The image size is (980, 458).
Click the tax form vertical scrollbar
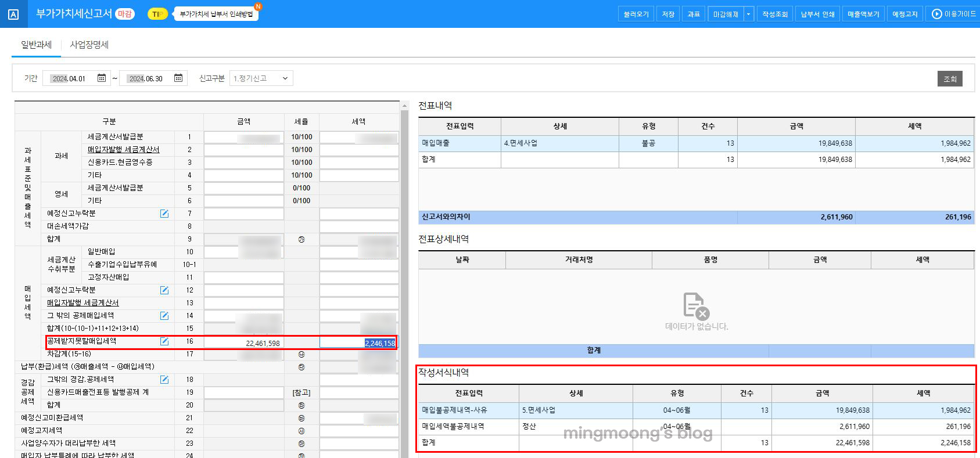click(404, 279)
